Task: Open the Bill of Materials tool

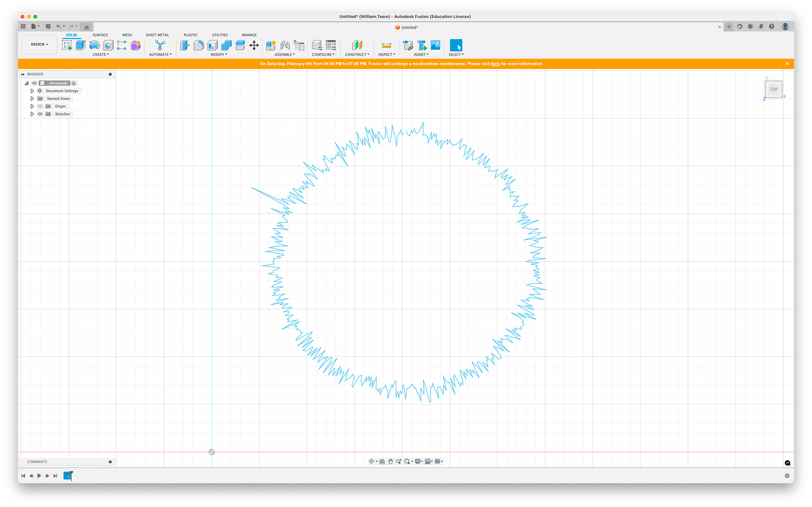Action: (299, 45)
